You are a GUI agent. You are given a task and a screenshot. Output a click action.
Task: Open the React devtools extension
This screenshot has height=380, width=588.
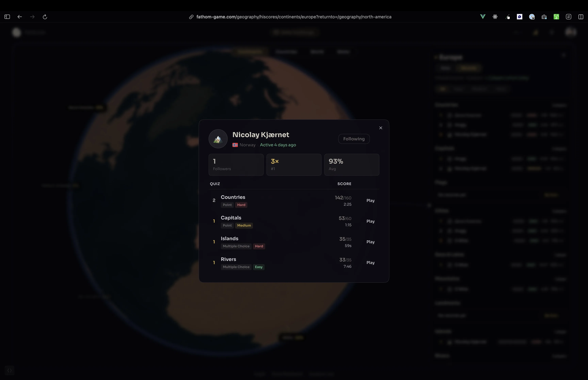pos(495,17)
